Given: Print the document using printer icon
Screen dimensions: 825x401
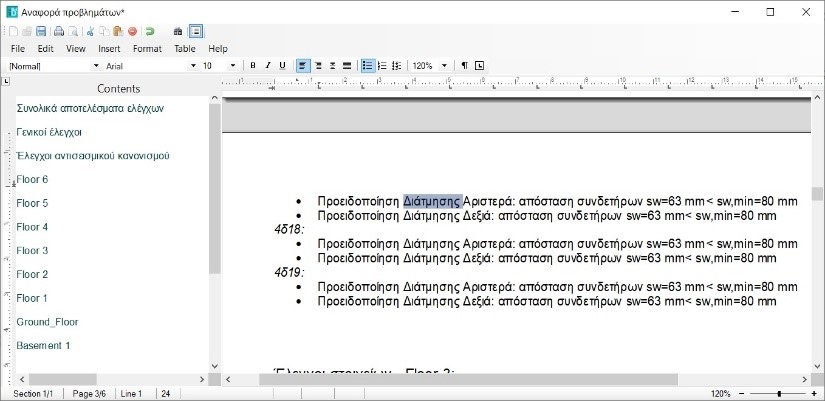Looking at the screenshot, I should (59, 32).
